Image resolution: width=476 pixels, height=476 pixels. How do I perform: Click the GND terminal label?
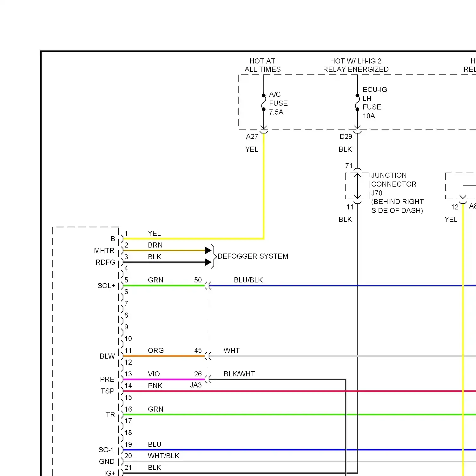[x=107, y=461]
